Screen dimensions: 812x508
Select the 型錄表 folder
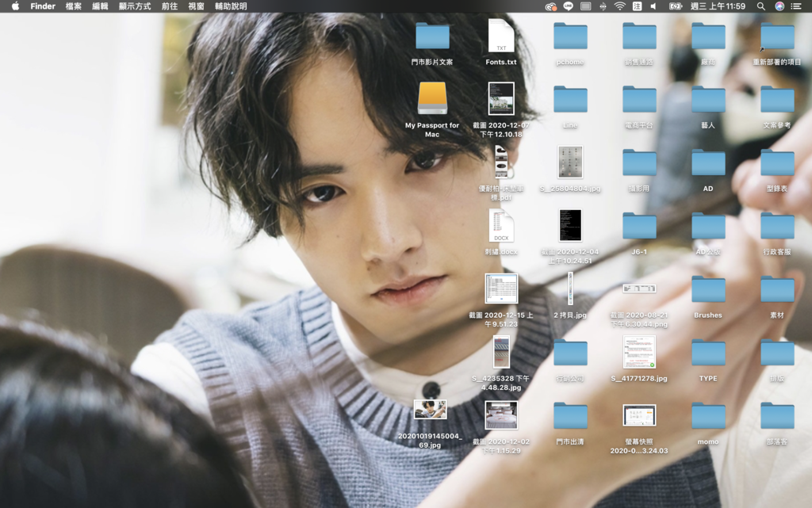tap(777, 163)
